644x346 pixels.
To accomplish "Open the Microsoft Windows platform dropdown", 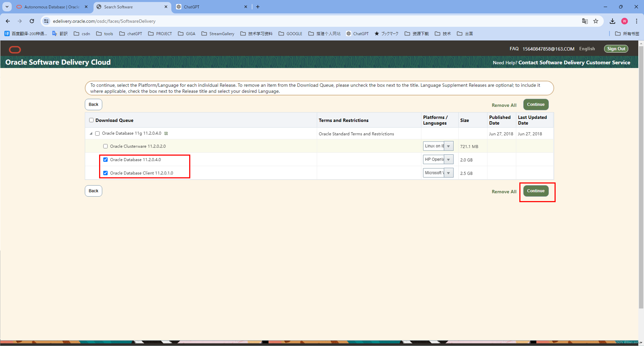I will click(x=438, y=173).
